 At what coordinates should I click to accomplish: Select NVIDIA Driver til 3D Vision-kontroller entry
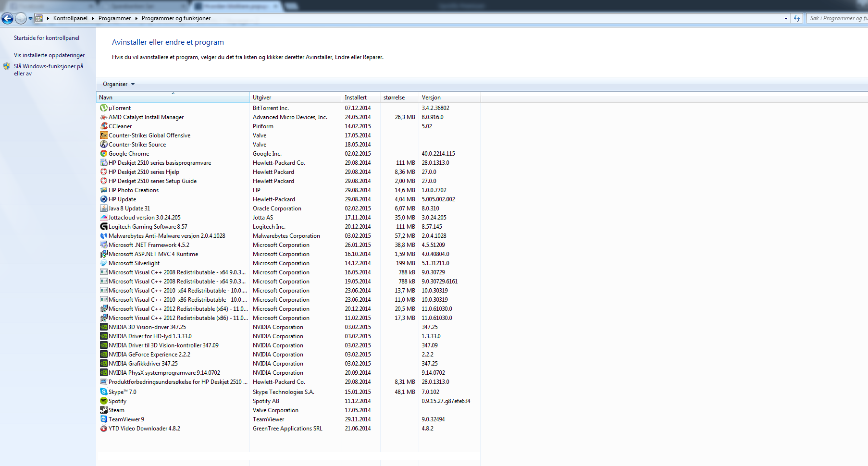pyautogui.click(x=288, y=345)
